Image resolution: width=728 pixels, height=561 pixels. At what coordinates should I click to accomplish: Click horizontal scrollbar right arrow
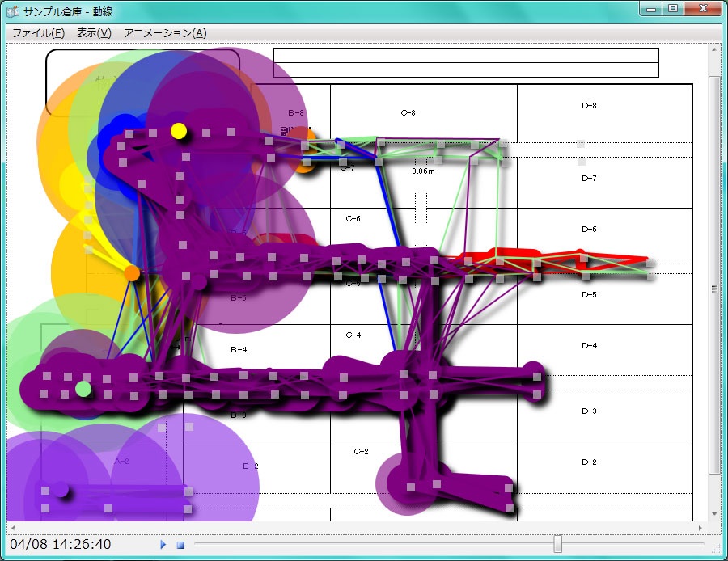(700, 527)
